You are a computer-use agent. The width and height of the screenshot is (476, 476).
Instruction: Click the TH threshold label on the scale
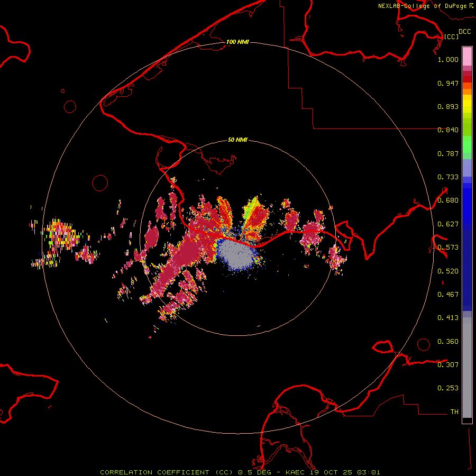click(x=454, y=412)
